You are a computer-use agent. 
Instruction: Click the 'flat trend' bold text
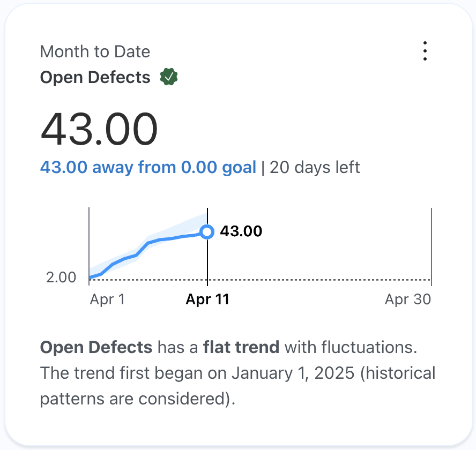coord(241,347)
